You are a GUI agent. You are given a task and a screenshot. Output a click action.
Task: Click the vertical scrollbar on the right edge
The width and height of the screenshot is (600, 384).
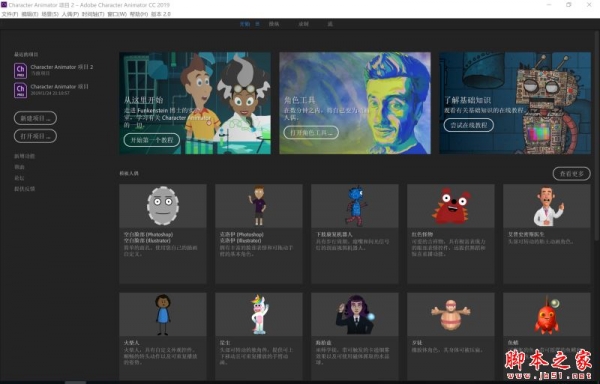pos(597,136)
